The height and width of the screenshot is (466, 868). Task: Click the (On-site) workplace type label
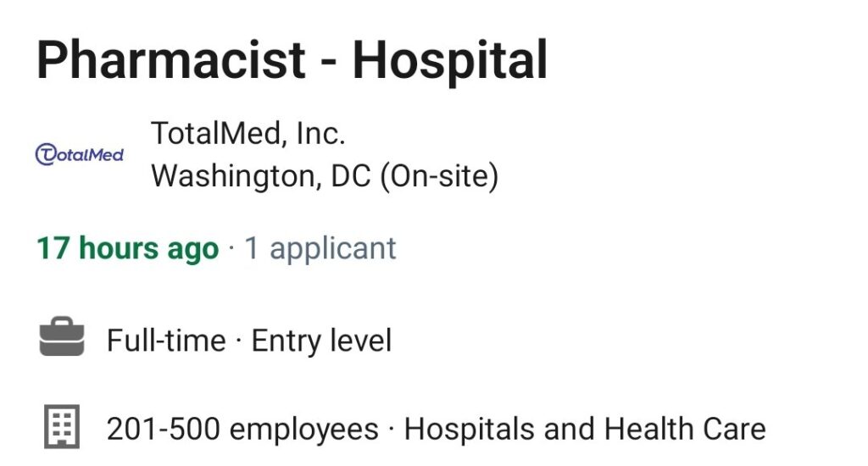440,176
